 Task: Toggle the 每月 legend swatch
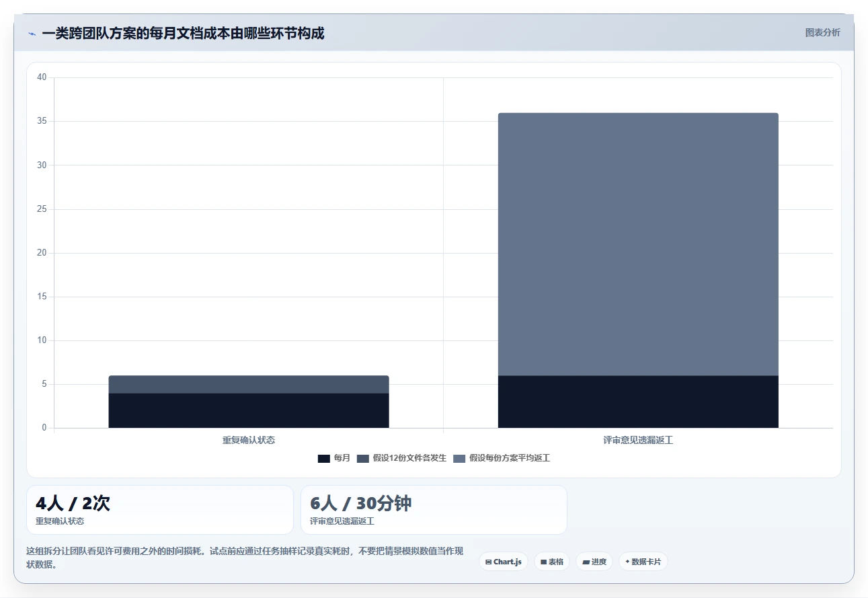pos(323,458)
